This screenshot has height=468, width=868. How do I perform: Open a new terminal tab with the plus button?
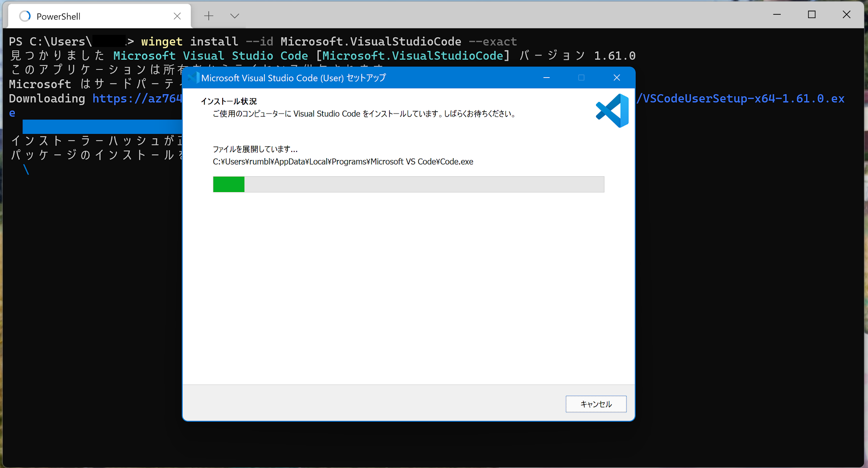(x=209, y=16)
